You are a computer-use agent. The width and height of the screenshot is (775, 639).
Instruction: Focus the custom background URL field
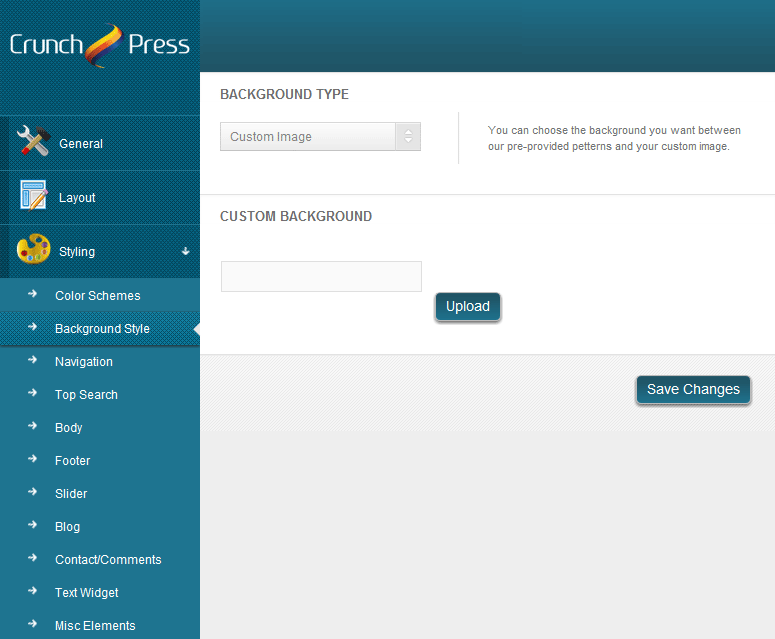click(x=321, y=276)
